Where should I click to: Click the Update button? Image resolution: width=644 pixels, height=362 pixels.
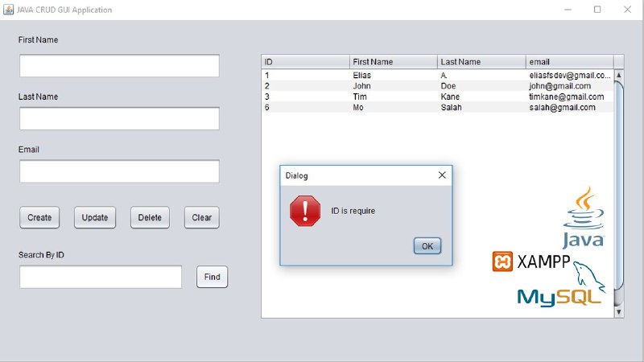pyautogui.click(x=95, y=217)
